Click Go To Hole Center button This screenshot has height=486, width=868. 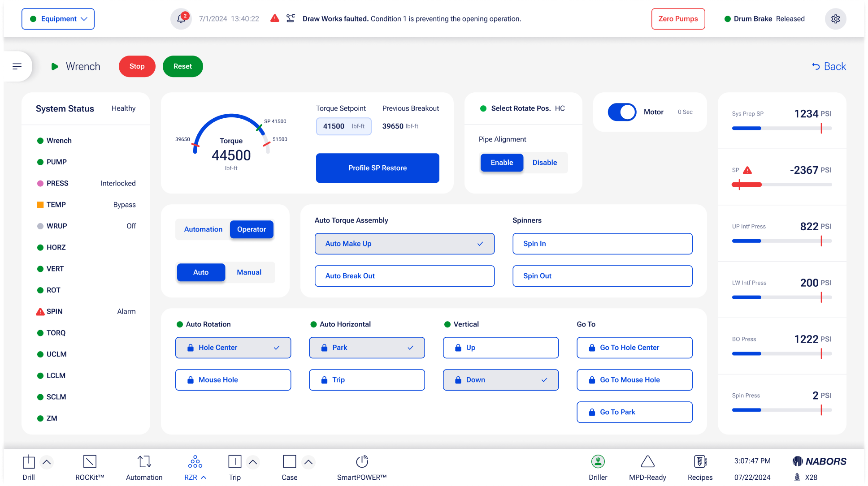(634, 348)
